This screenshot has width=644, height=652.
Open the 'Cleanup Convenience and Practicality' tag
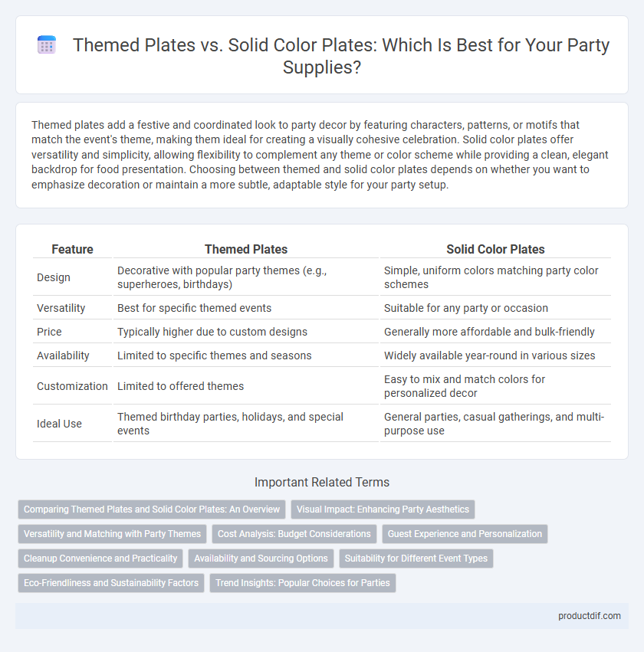[x=100, y=559]
